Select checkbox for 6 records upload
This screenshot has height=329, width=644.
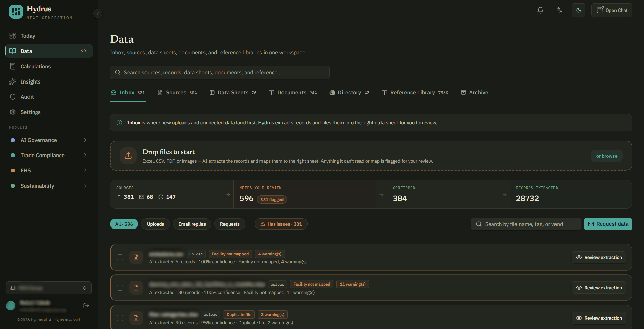[120, 257]
